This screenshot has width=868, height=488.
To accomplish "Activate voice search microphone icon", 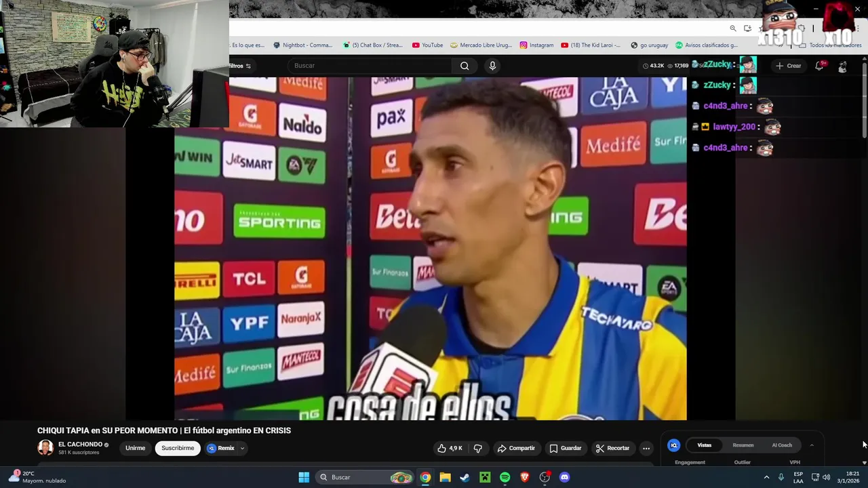I will (492, 66).
